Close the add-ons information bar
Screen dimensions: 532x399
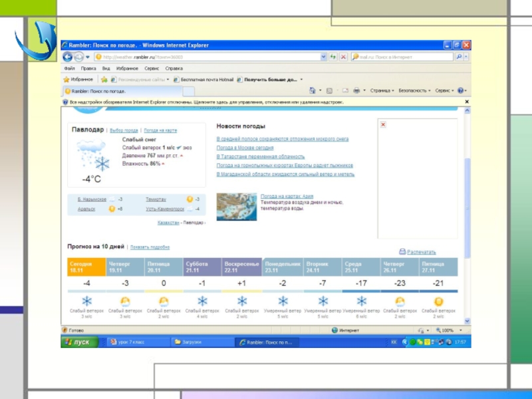pyautogui.click(x=467, y=102)
